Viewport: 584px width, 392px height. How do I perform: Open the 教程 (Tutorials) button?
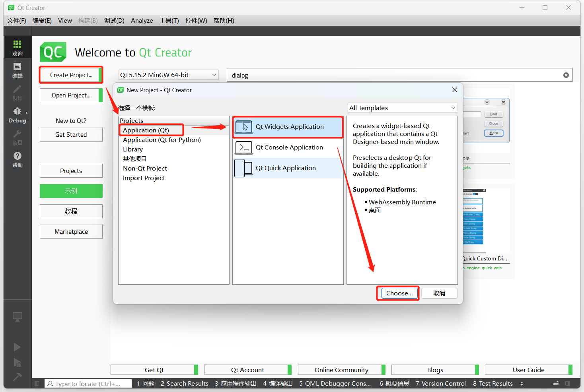click(71, 212)
